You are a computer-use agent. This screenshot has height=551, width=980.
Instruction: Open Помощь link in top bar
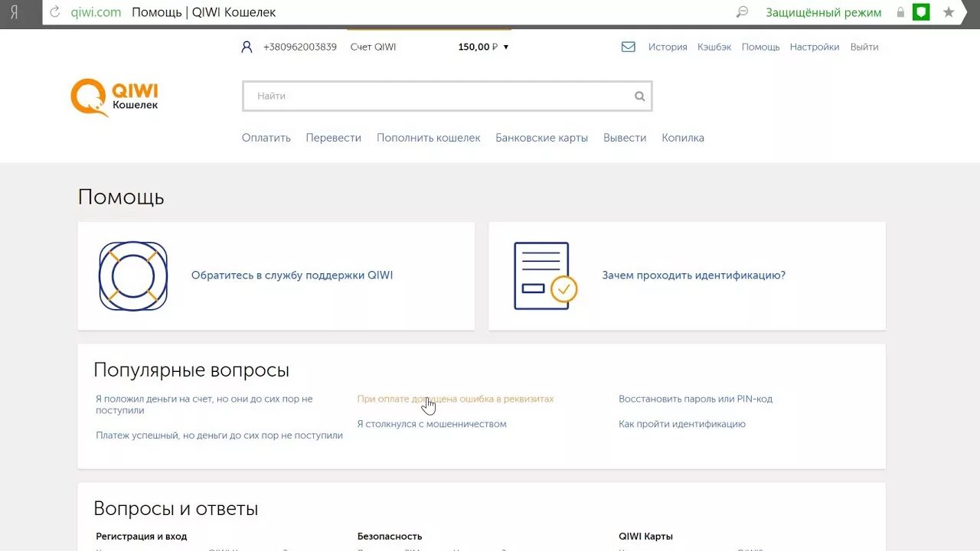760,47
